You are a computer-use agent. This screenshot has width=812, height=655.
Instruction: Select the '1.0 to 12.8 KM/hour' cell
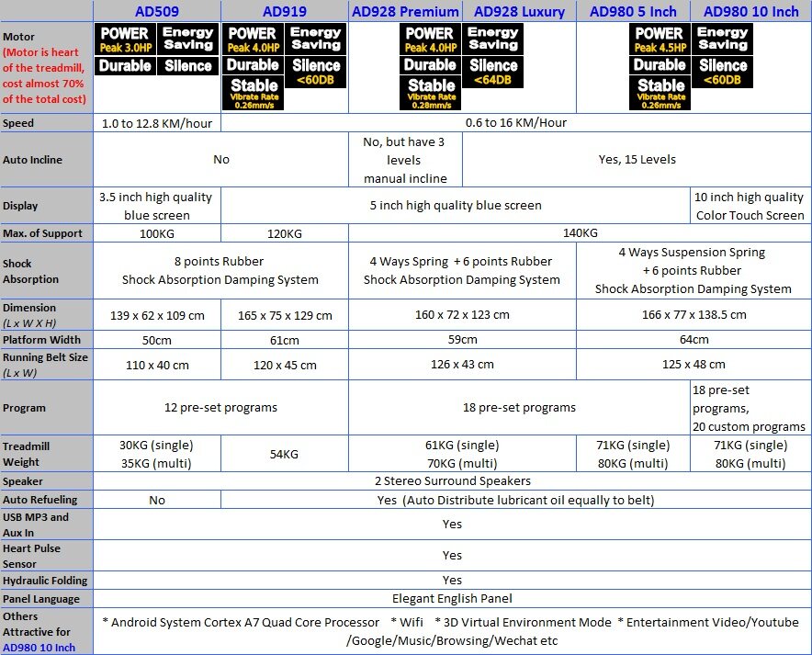(157, 123)
